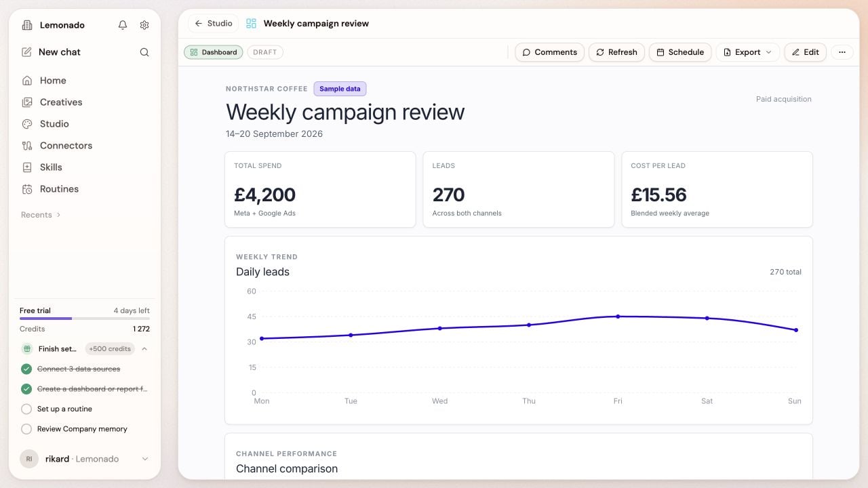Select the Dashboard view pill
Image resolution: width=868 pixels, height=488 pixels.
click(x=213, y=52)
